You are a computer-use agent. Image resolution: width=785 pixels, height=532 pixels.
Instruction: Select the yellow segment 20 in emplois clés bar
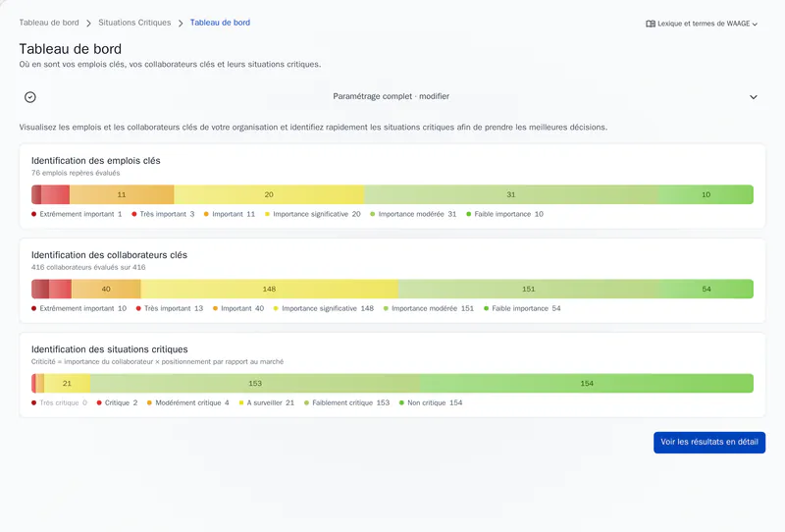click(269, 194)
